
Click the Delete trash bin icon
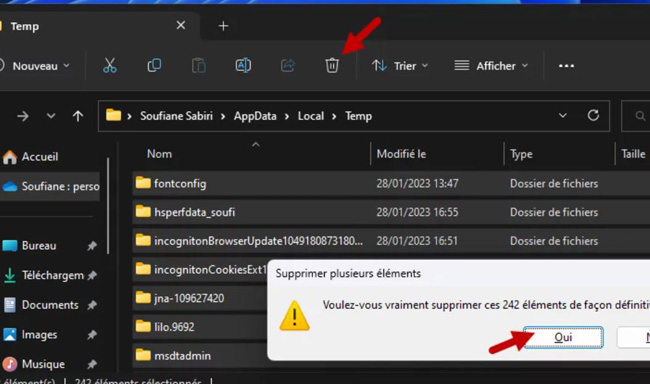332,66
